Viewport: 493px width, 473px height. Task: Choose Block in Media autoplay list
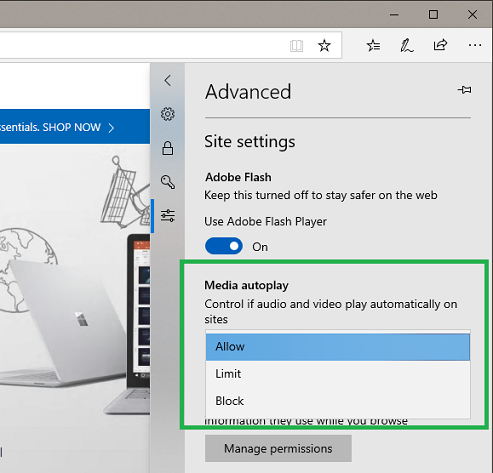338,401
